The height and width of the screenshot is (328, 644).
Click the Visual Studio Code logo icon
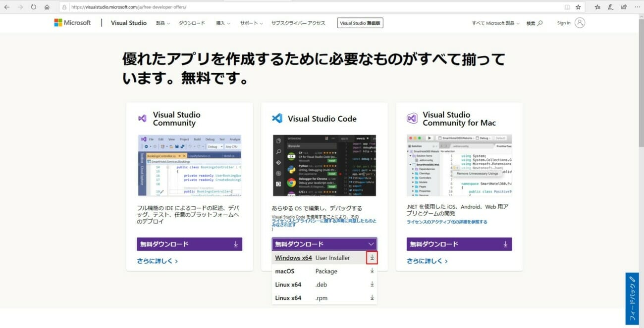[x=277, y=119]
